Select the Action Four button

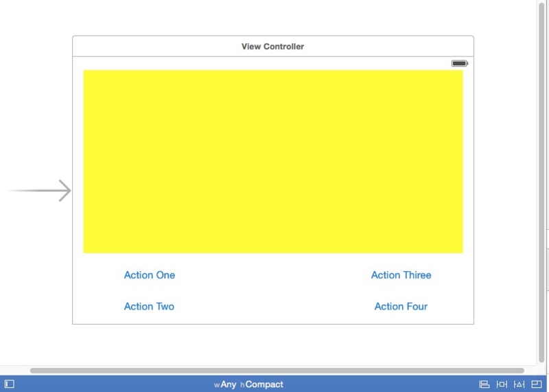pyautogui.click(x=401, y=306)
